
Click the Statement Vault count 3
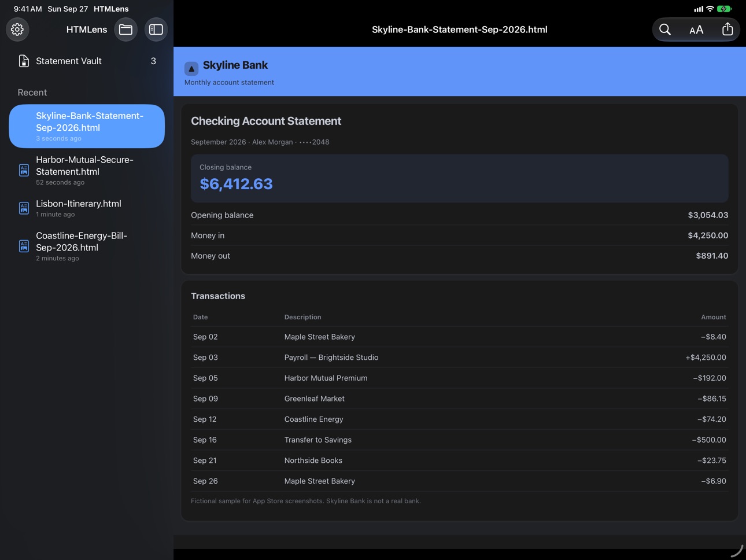click(153, 61)
